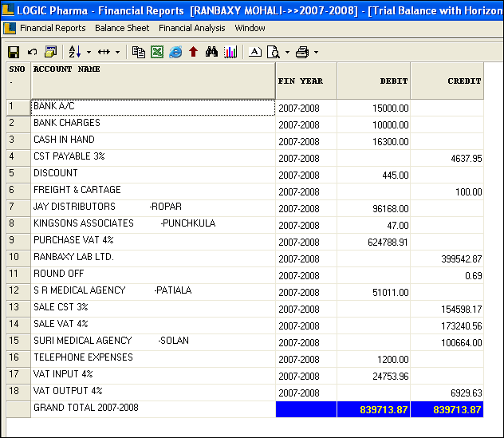Open the Balance Sheet menu
The image size is (504, 438).
point(122,28)
